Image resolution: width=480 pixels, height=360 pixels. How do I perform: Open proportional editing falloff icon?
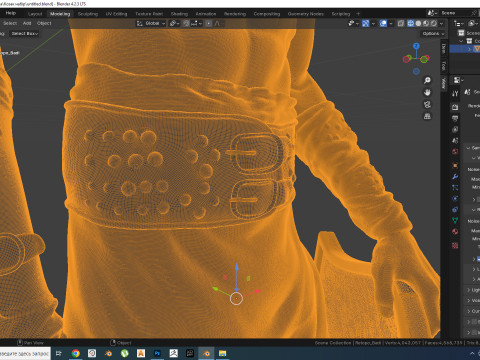click(218, 23)
